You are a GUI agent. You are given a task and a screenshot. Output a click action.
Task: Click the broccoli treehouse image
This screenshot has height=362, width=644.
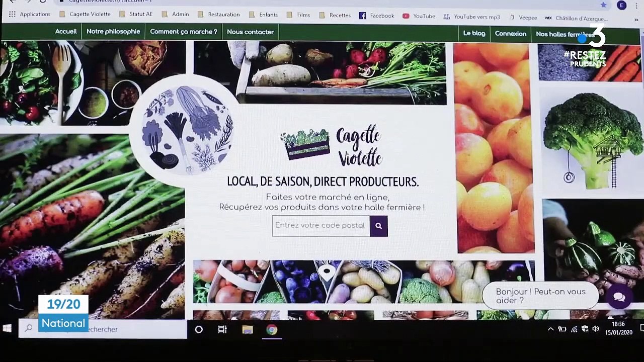pyautogui.click(x=592, y=141)
